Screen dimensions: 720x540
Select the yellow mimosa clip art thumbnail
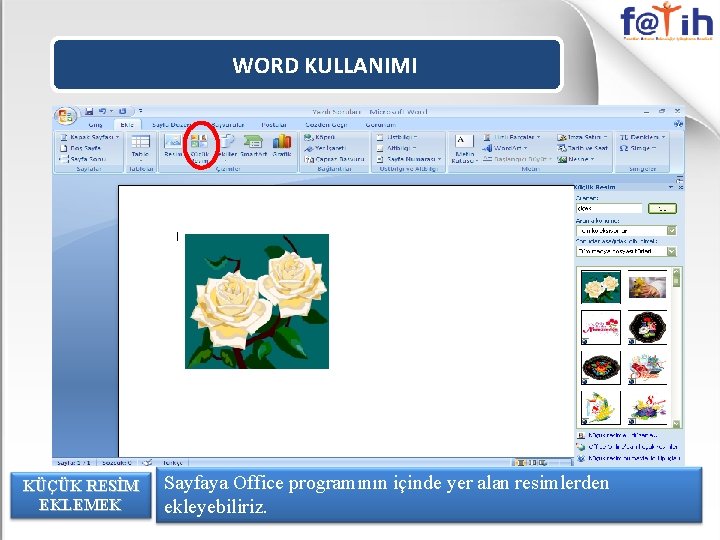point(601,408)
